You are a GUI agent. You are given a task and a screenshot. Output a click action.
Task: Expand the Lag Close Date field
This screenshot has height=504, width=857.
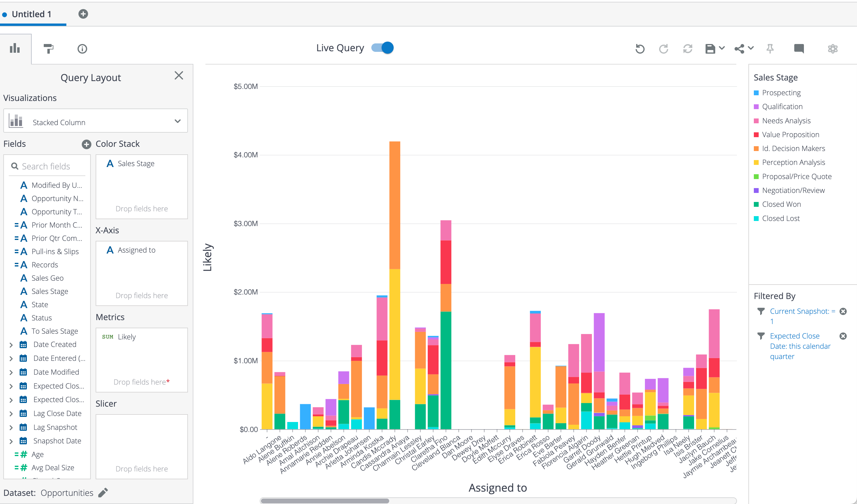pos(11,414)
